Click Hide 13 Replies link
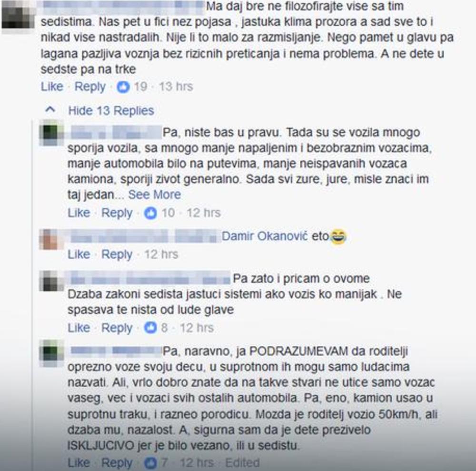 (111, 110)
